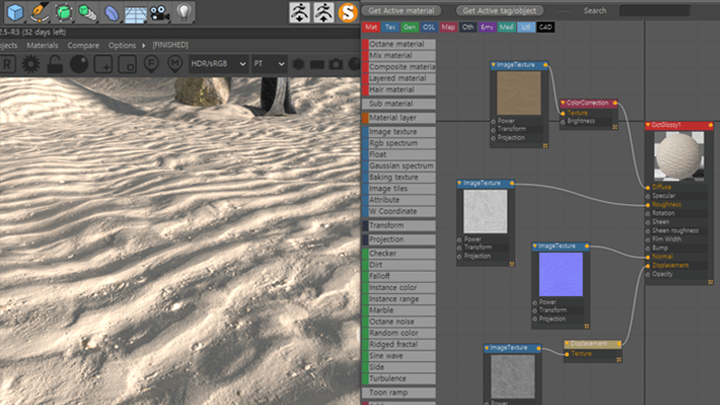
Task: Toggle the Map node filter
Action: 448,27
